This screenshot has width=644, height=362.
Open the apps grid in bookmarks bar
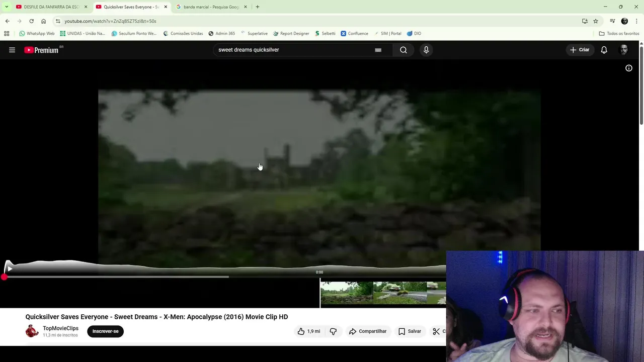pos(7,34)
